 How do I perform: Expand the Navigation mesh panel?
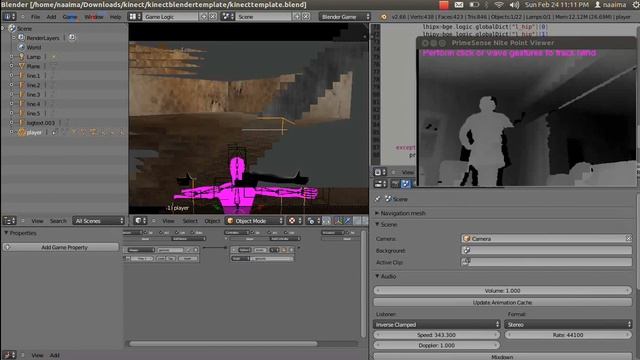pyautogui.click(x=377, y=213)
